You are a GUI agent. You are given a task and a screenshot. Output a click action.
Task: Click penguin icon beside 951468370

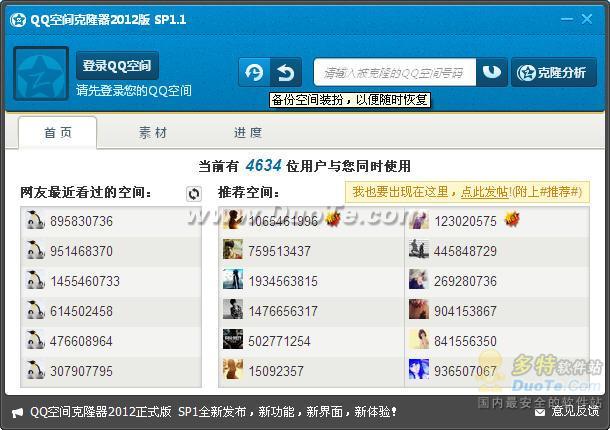coord(35,250)
